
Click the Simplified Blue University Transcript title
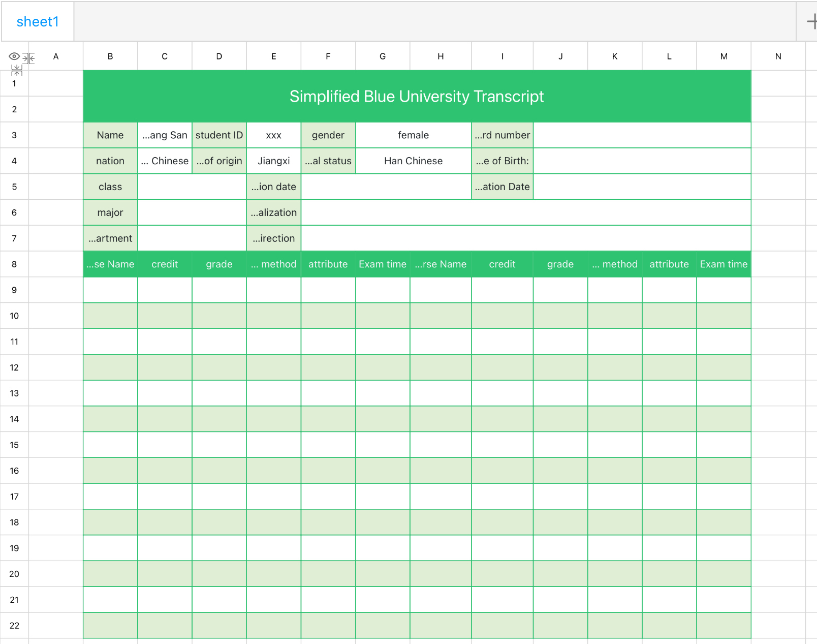417,96
